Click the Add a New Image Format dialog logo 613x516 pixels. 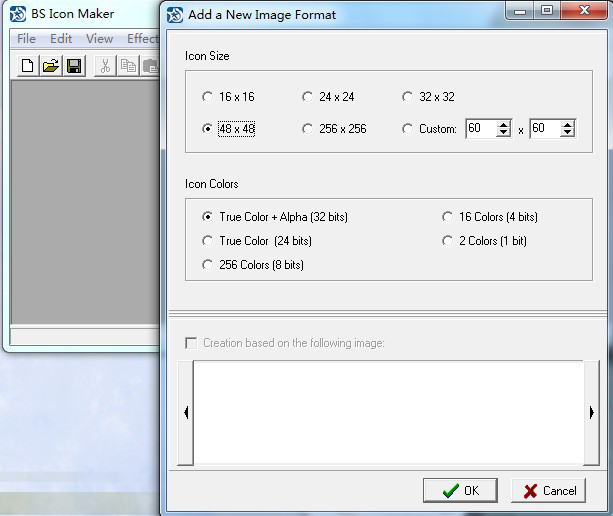175,15
